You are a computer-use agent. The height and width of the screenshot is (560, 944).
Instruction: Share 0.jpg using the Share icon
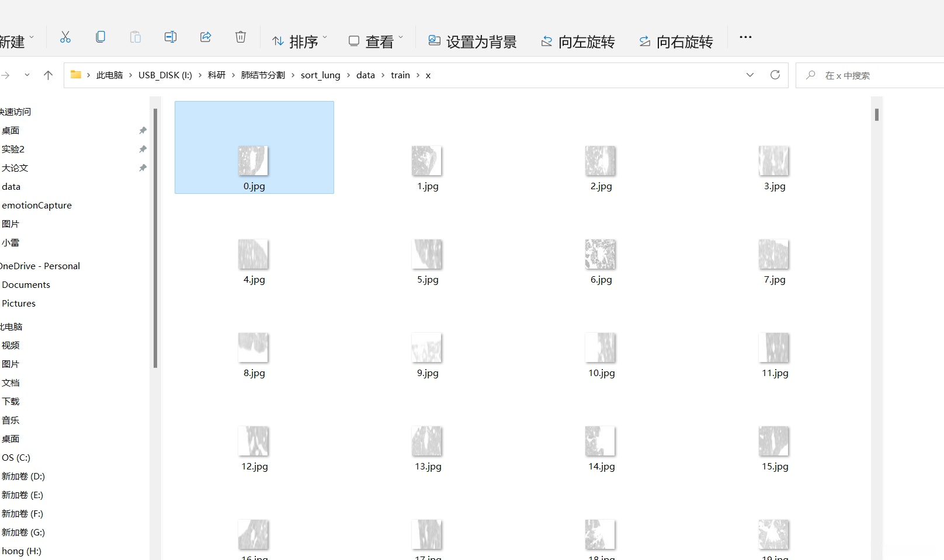coord(206,37)
